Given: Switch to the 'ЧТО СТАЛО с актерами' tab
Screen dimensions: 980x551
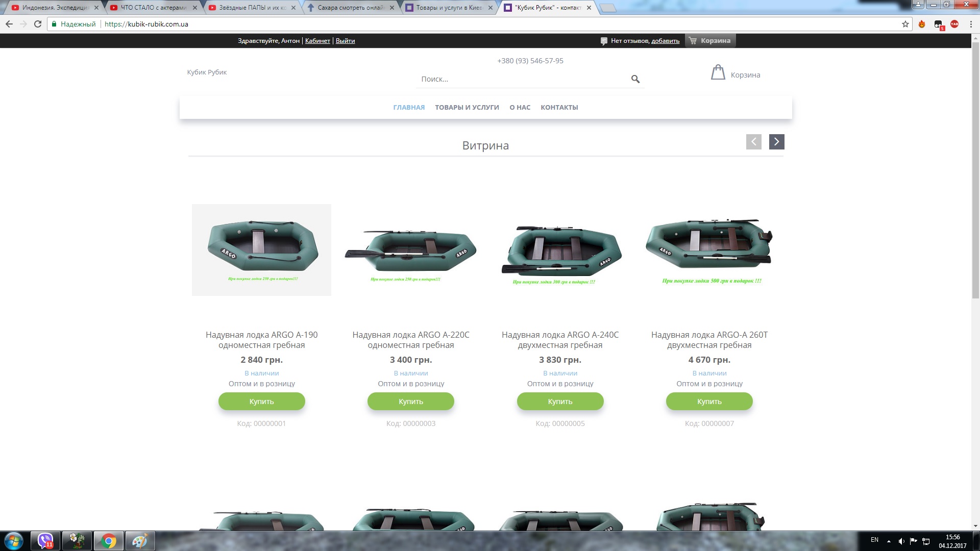Looking at the screenshot, I should click(153, 8).
